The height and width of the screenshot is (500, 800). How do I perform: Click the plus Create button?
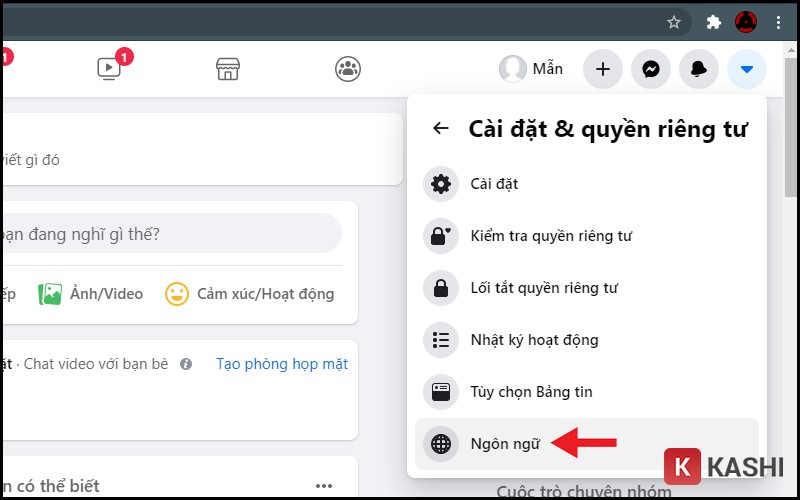(x=603, y=69)
